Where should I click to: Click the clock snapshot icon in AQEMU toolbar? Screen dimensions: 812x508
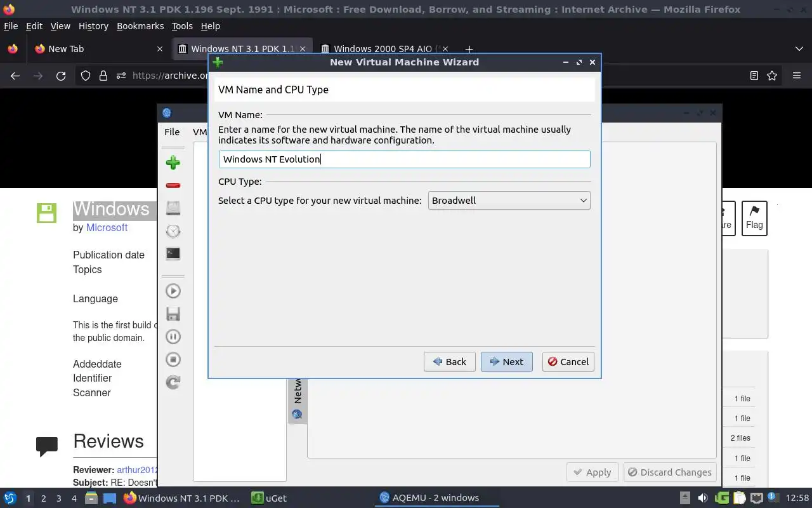tap(173, 231)
